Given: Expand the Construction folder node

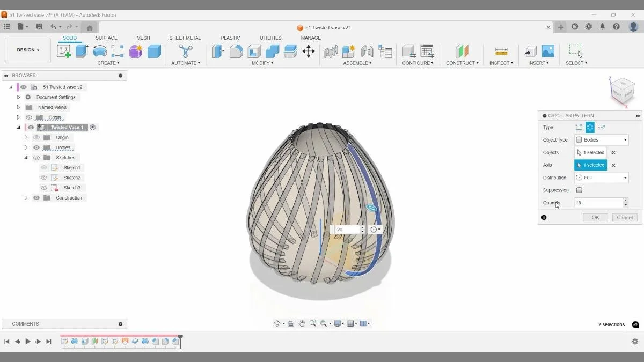Looking at the screenshot, I should (26, 198).
